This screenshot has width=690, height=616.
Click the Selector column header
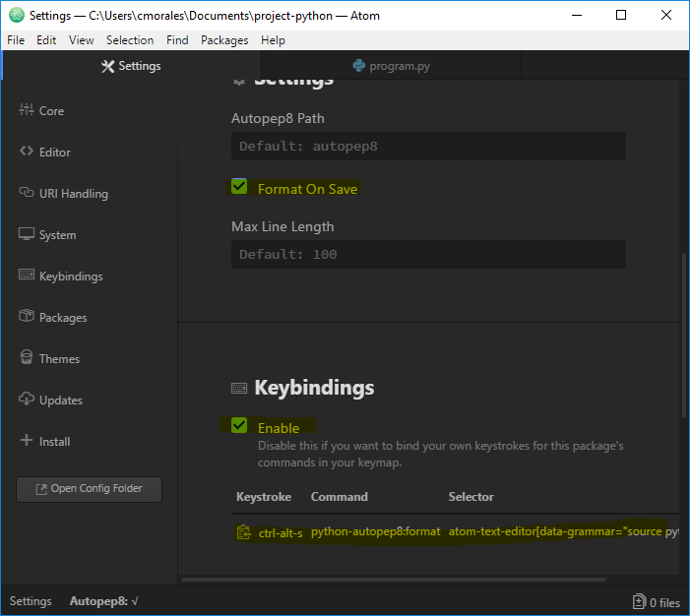click(470, 497)
